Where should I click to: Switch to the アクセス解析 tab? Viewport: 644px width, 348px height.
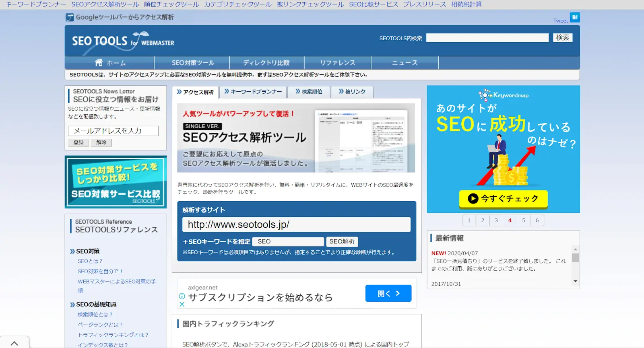click(x=195, y=92)
